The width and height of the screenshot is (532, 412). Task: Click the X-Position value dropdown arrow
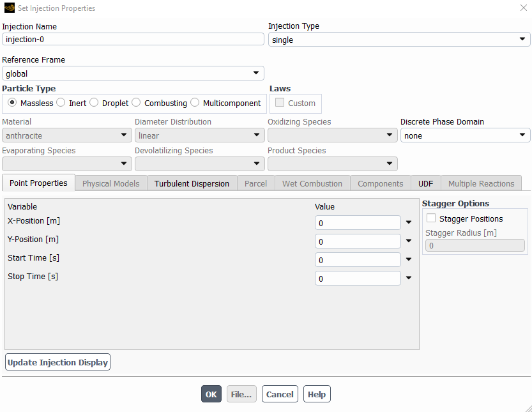pyautogui.click(x=409, y=223)
